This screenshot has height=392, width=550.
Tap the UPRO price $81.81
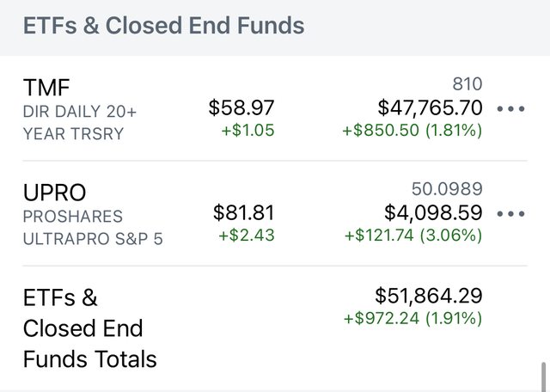point(243,212)
